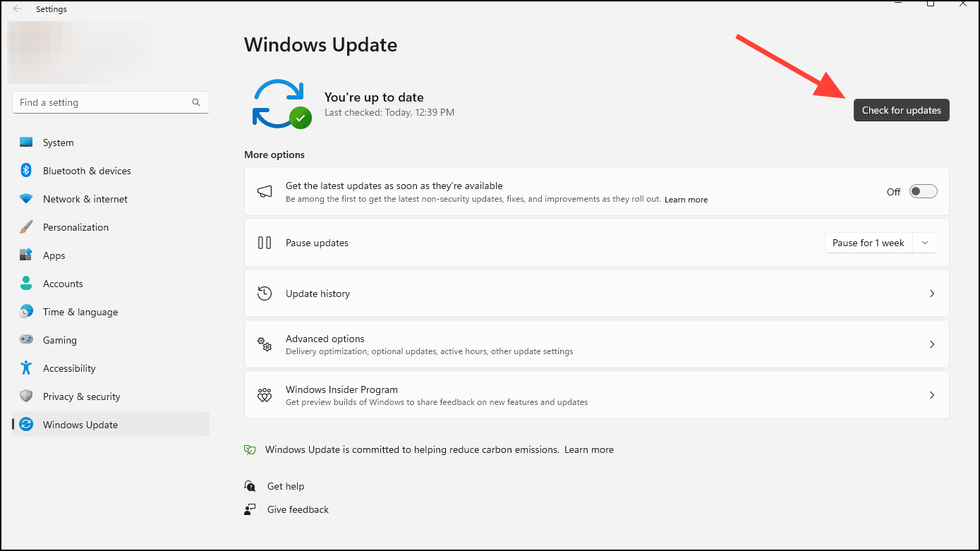Viewport: 980px width, 551px height.
Task: Enable getting latest updates as soon as available
Action: coord(923,191)
